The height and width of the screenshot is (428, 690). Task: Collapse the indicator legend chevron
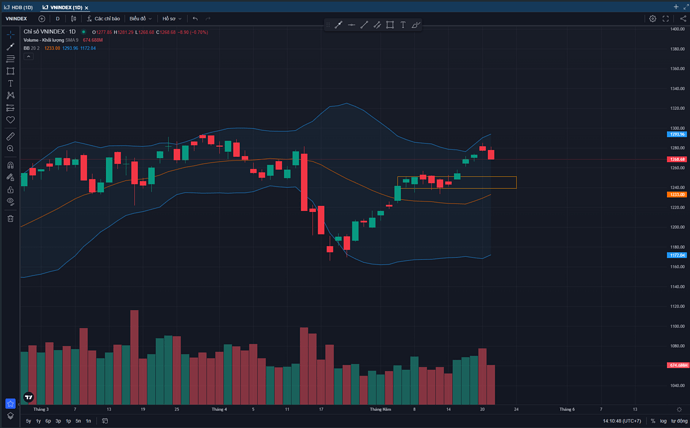(28, 56)
